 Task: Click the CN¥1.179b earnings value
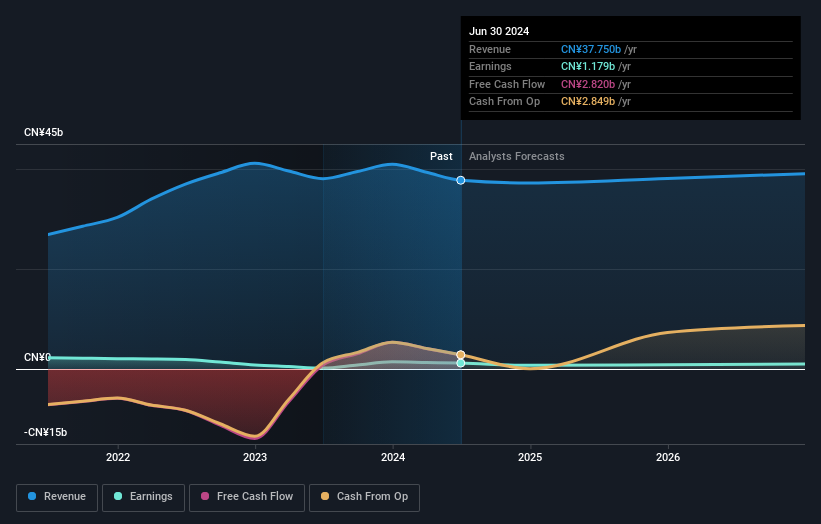tap(587, 66)
